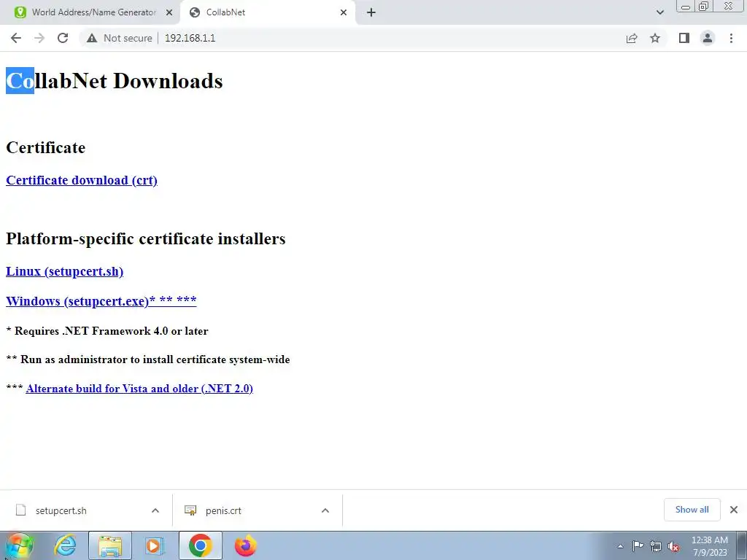Open the Chrome profile avatar

click(x=708, y=38)
